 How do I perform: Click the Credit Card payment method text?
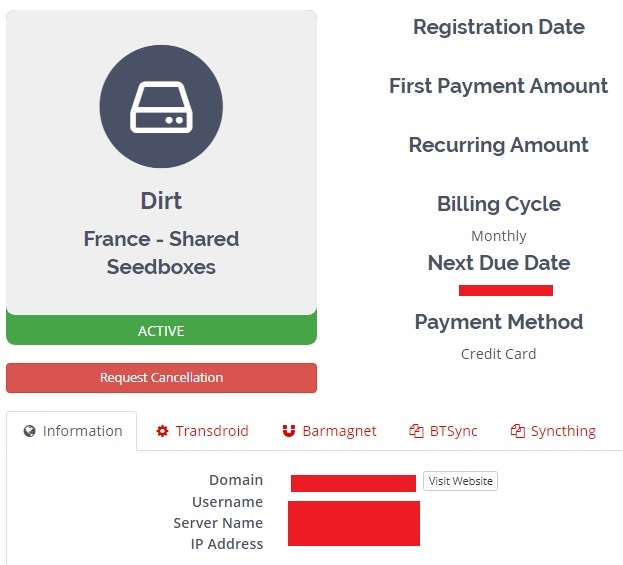pyautogui.click(x=499, y=354)
